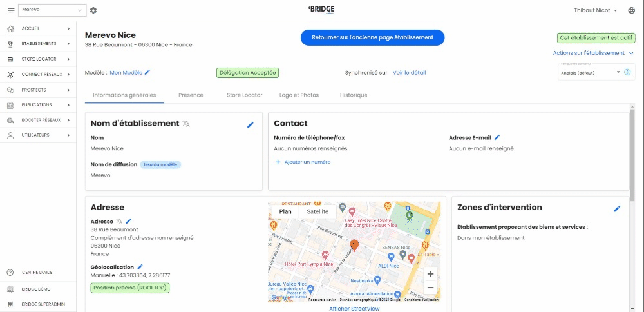Open the Logo et Photos tab
Image resolution: width=644 pixels, height=312 pixels.
(x=299, y=95)
